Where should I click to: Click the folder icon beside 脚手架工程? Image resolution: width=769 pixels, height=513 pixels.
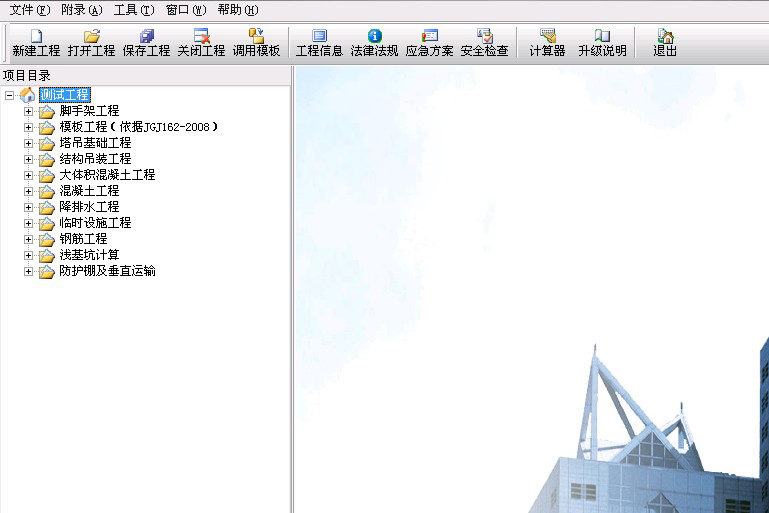47,111
